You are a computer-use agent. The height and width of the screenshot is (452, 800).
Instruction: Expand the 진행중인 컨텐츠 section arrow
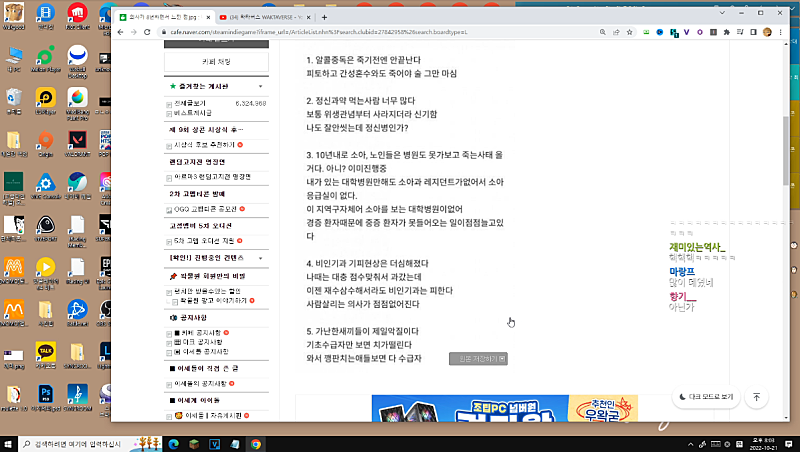pos(260,258)
